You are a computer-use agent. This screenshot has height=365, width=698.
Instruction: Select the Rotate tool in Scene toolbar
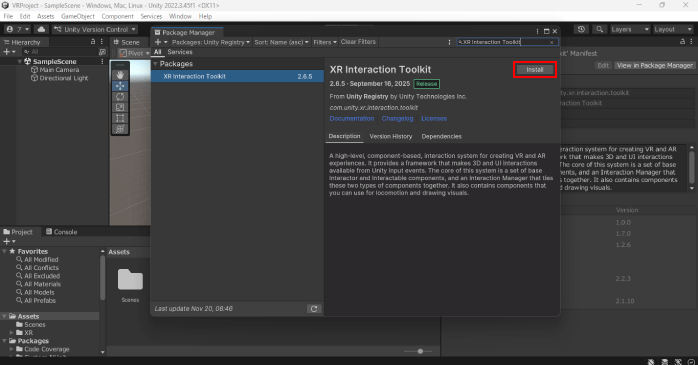[x=120, y=97]
